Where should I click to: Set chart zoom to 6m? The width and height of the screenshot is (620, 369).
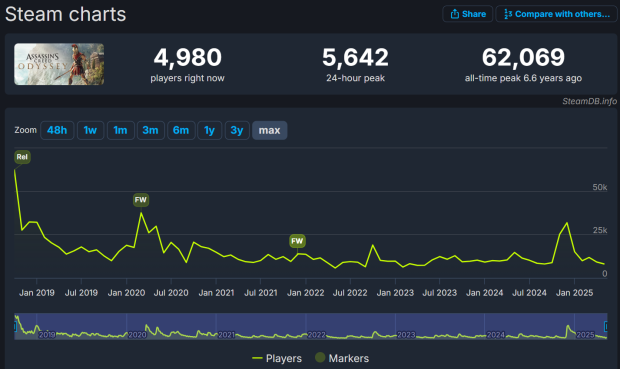point(181,130)
